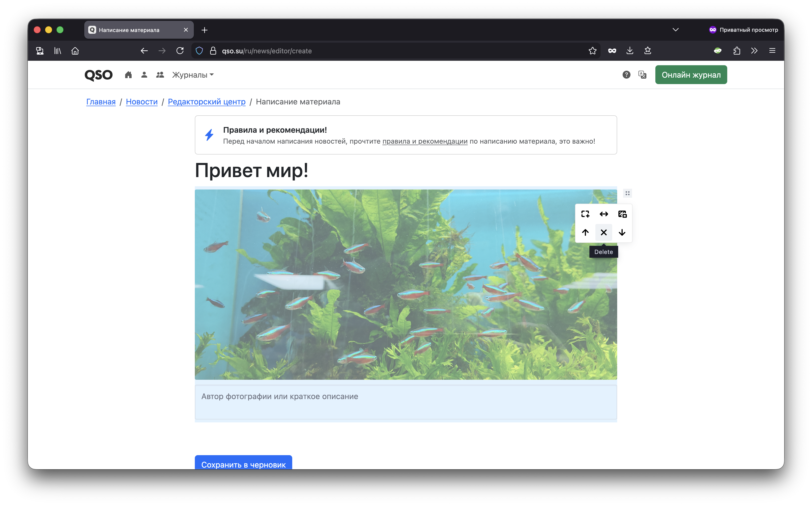
Task: Toggle stretch image horizontal arrows option
Action: (x=603, y=214)
